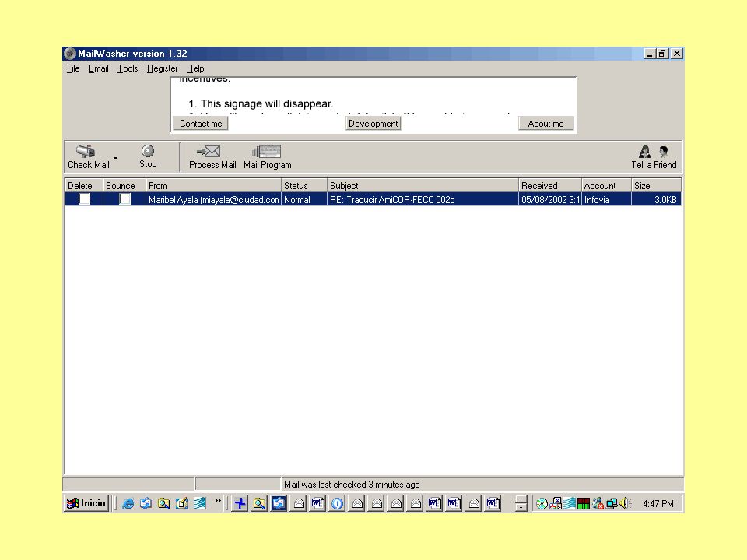The height and width of the screenshot is (560, 747).
Task: Minimize the MailWasher window
Action: (649, 54)
